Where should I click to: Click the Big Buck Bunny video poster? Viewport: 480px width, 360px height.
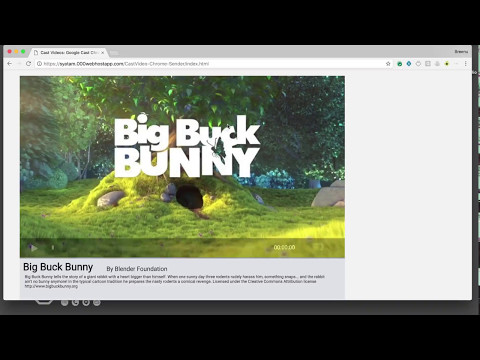click(182, 167)
